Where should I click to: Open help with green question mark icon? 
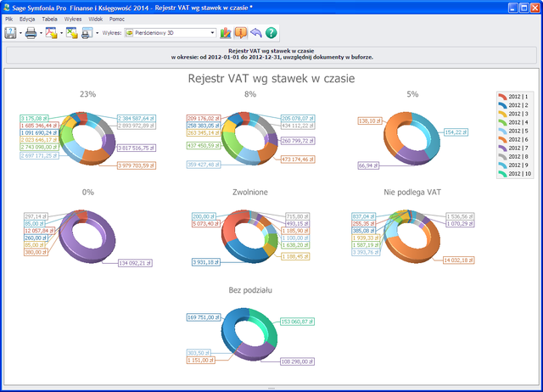[x=271, y=33]
